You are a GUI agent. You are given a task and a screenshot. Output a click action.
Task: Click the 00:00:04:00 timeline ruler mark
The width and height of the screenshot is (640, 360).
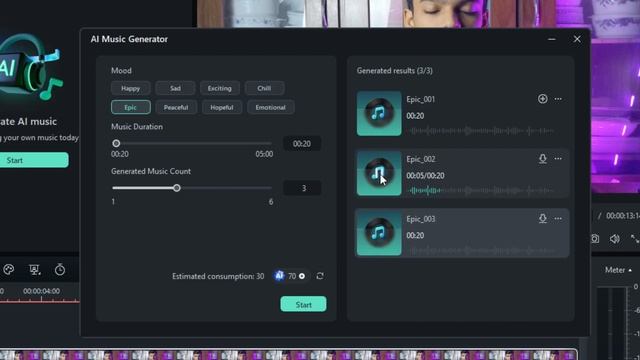click(x=41, y=291)
